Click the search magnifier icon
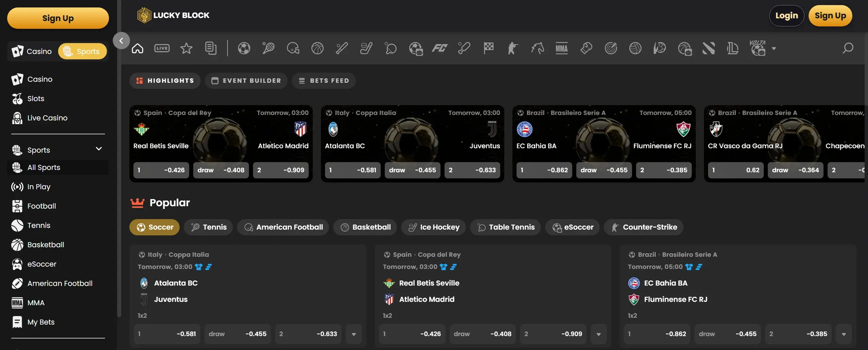This screenshot has width=868, height=350. (847, 48)
